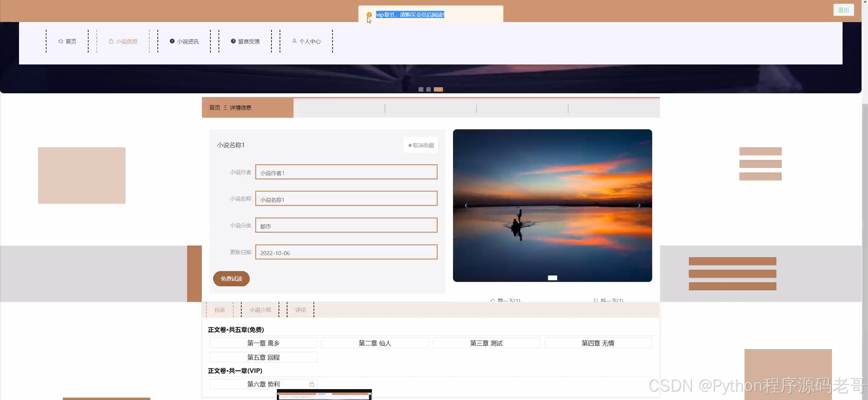Viewport: 868px width, 400px height.
Task: Switch to the 评论 tab
Action: coord(300,310)
